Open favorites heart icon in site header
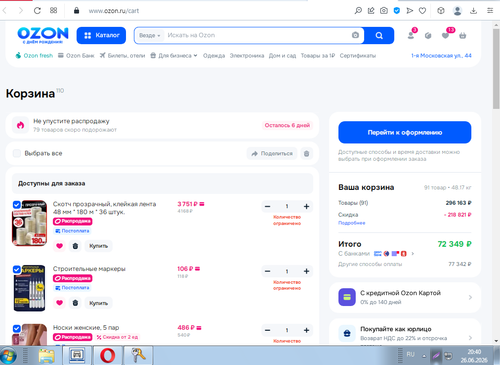The height and width of the screenshot is (365, 500). coord(445,35)
